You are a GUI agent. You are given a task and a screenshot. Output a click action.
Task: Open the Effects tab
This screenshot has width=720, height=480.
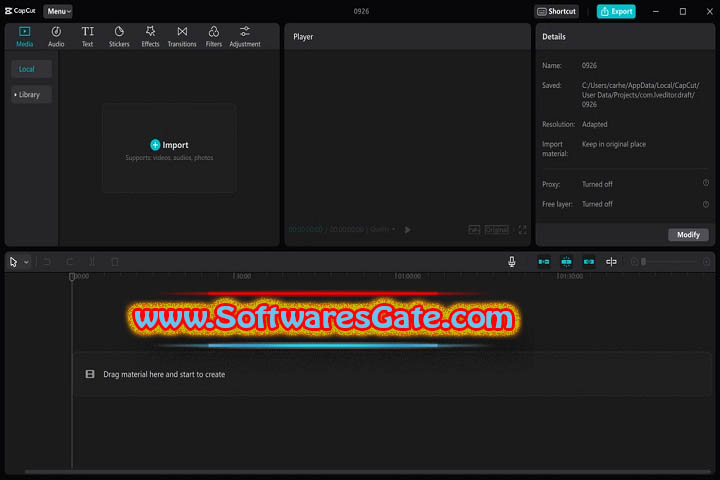point(150,36)
